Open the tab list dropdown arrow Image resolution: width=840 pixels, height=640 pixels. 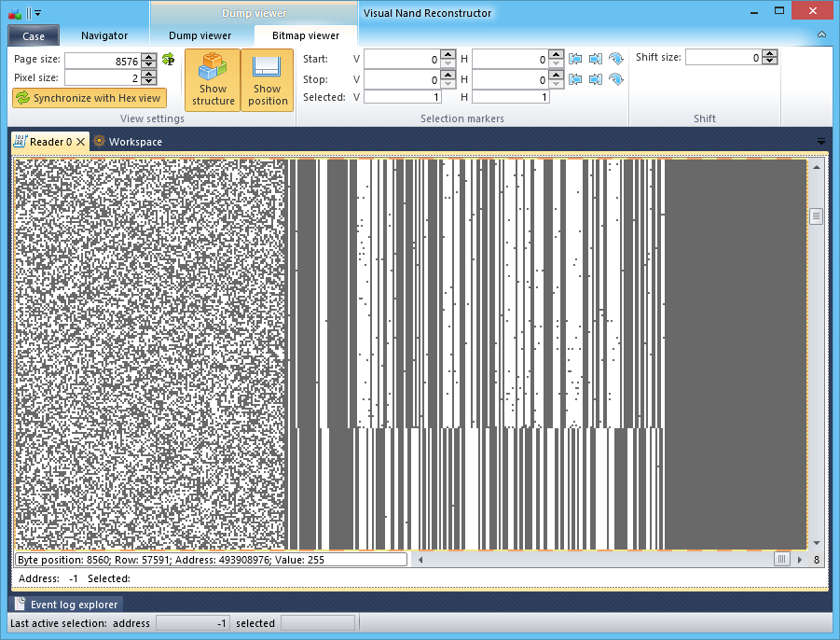tap(820, 142)
